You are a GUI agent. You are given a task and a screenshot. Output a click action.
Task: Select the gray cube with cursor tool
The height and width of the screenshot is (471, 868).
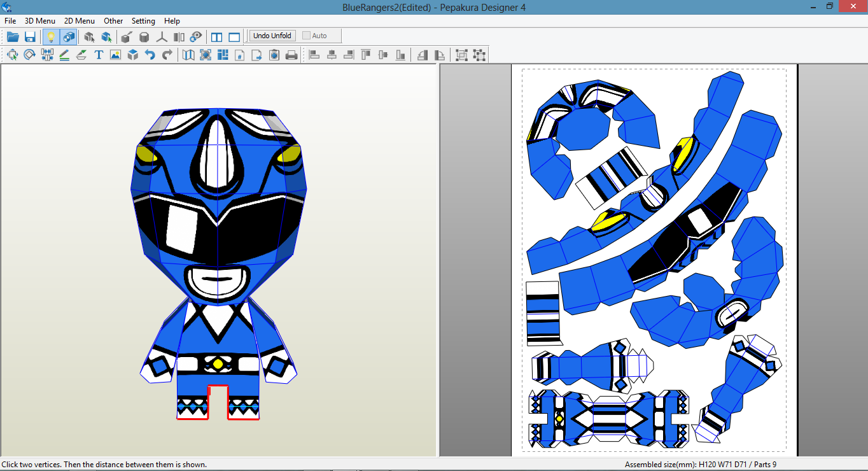click(89, 36)
